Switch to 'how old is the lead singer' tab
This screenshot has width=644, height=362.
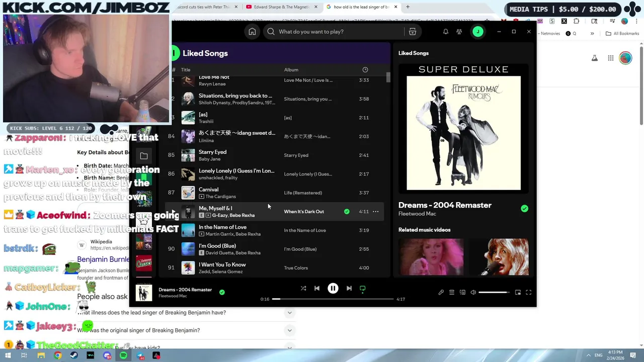pyautogui.click(x=361, y=7)
